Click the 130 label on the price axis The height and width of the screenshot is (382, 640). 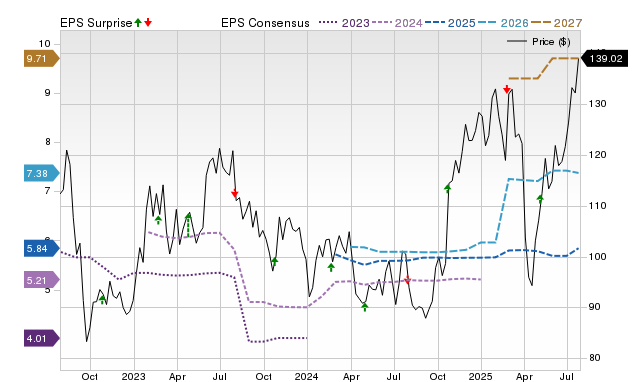click(597, 104)
